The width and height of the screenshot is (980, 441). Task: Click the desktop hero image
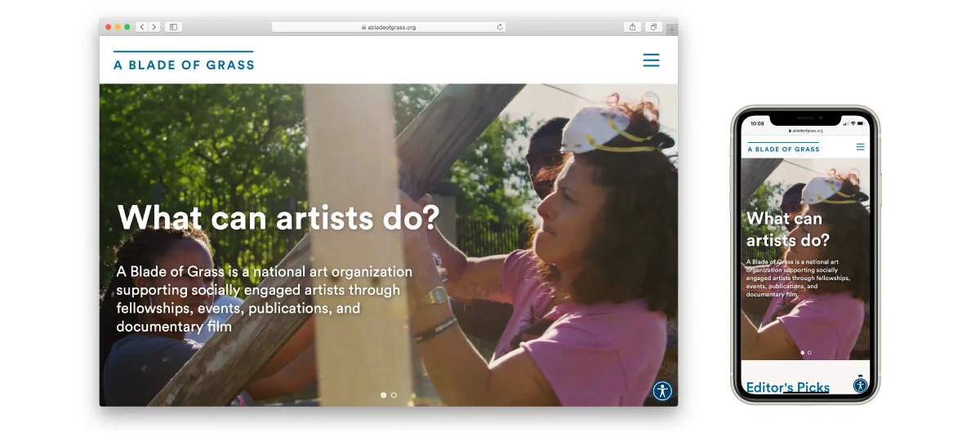(x=389, y=245)
